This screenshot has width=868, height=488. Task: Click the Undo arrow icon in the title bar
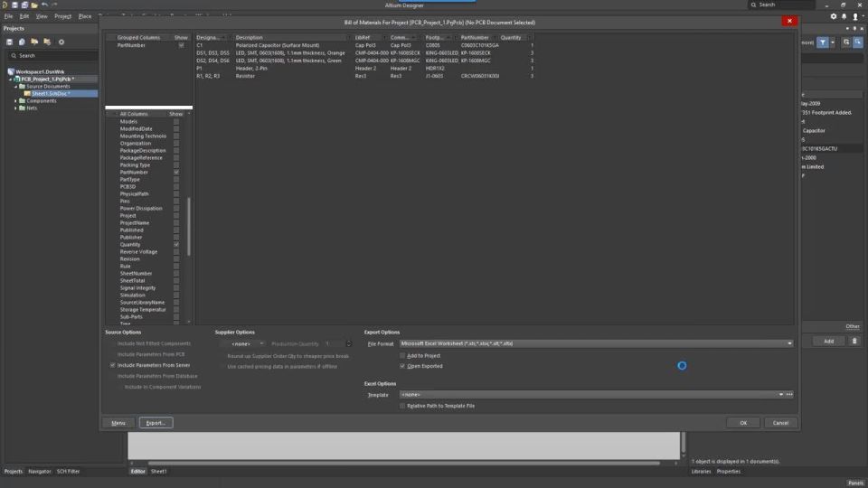coord(44,5)
